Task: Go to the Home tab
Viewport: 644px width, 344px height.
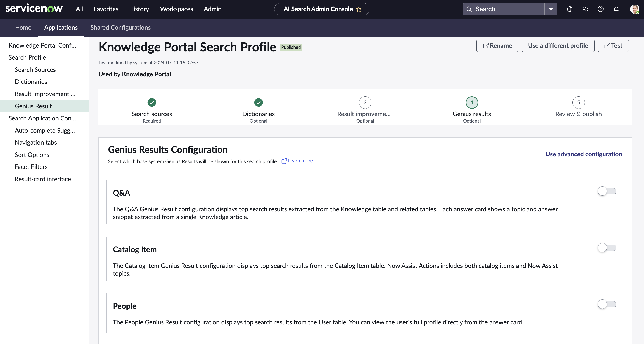Action: pyautogui.click(x=23, y=28)
